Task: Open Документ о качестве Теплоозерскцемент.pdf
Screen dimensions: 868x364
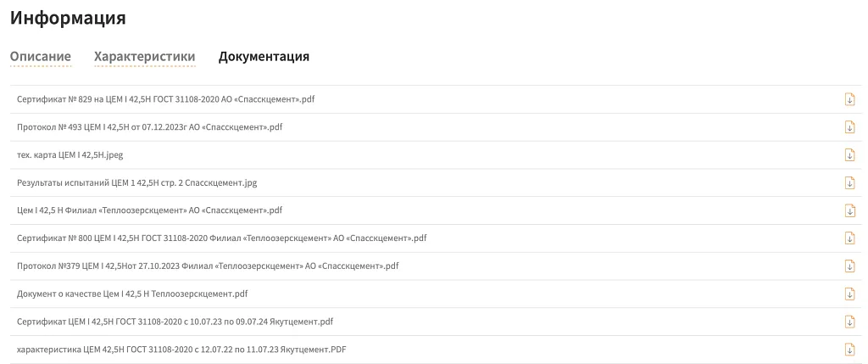Action: click(132, 294)
